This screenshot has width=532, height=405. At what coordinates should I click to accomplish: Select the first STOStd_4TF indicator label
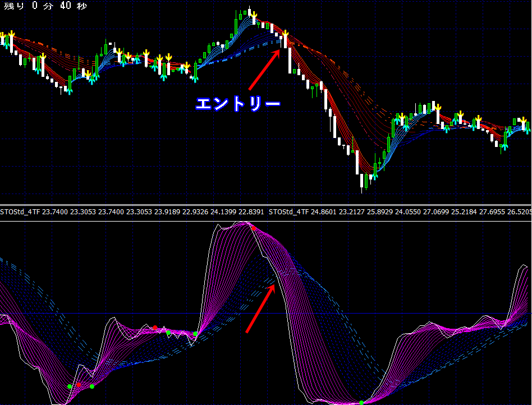(20, 212)
